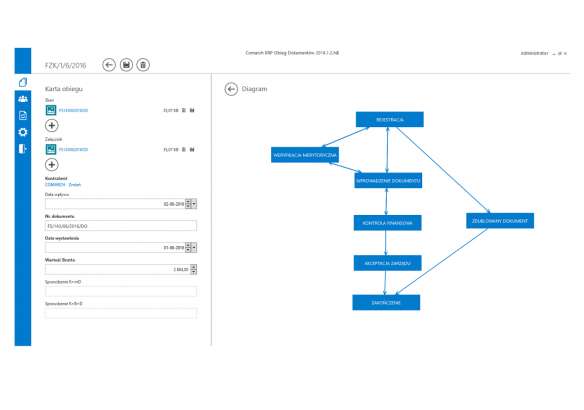Add an attachment with the second plus button
584x410 pixels.
[x=52, y=165]
